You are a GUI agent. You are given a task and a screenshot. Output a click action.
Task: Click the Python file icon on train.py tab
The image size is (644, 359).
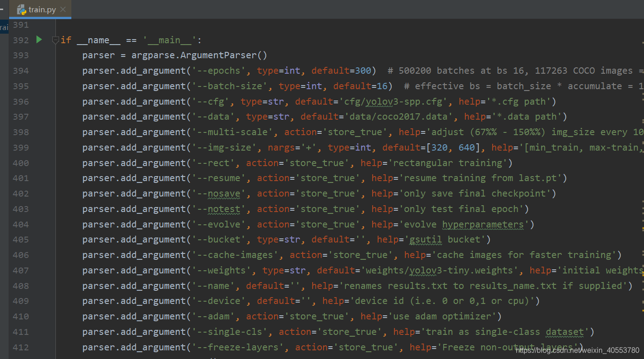click(x=21, y=9)
